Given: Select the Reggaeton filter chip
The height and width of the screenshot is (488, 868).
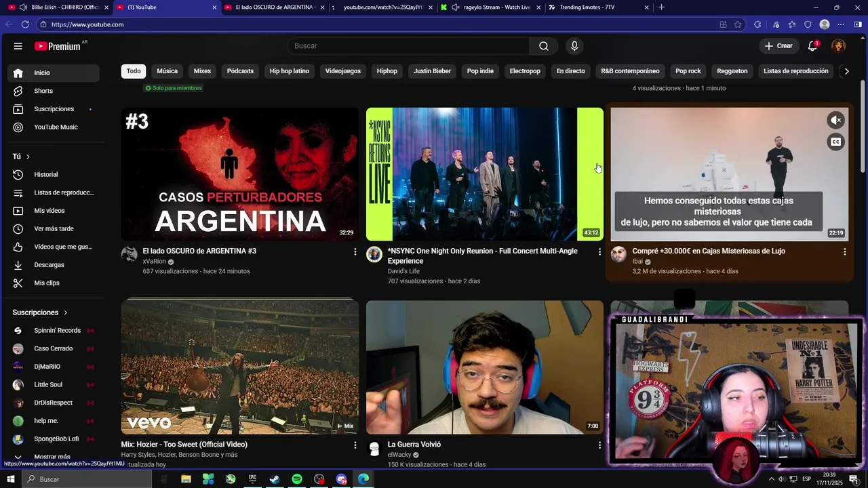Looking at the screenshot, I should (732, 71).
